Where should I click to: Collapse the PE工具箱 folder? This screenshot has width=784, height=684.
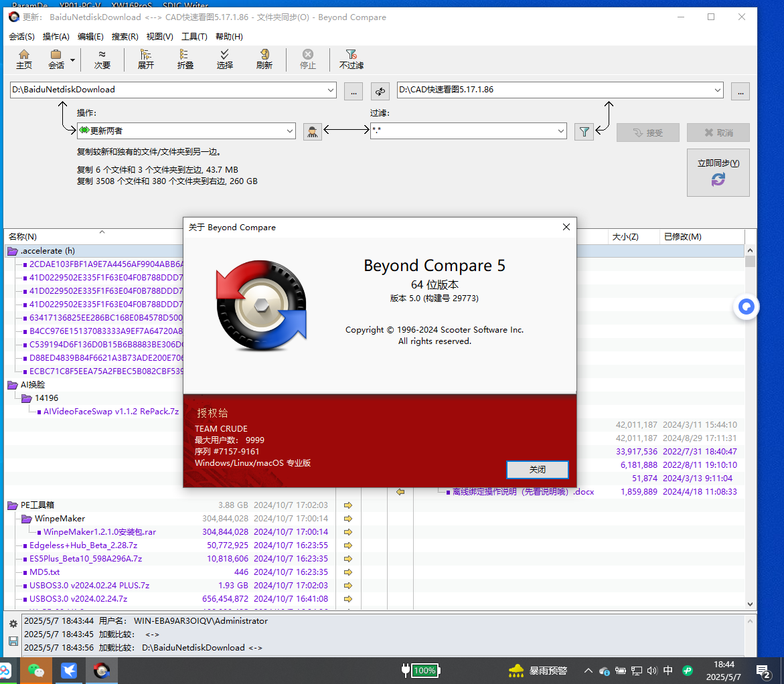[x=13, y=505]
